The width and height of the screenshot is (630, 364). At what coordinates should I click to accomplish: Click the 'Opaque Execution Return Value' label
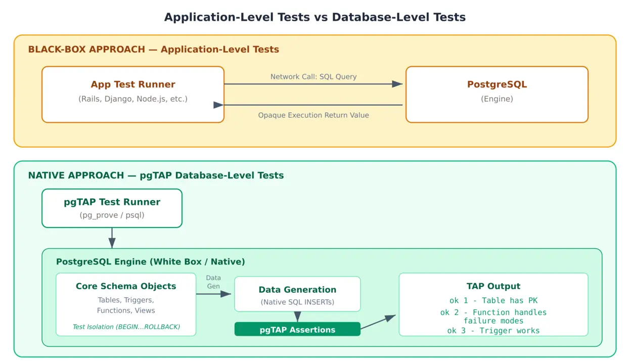click(x=313, y=115)
